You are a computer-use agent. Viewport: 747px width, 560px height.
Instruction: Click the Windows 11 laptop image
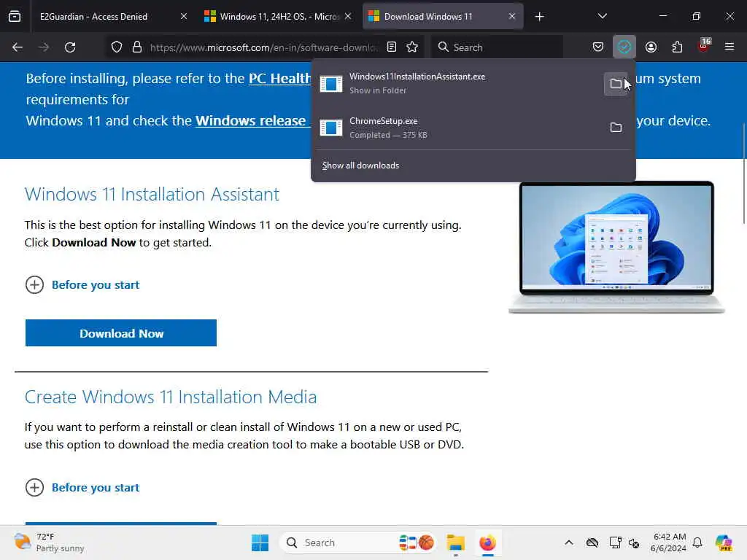coord(616,247)
